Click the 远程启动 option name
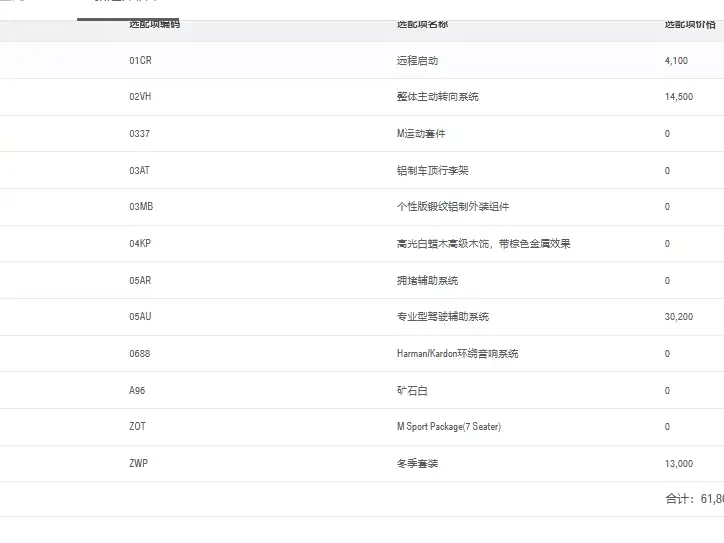This screenshot has height=543, width=724. pyautogui.click(x=417, y=60)
